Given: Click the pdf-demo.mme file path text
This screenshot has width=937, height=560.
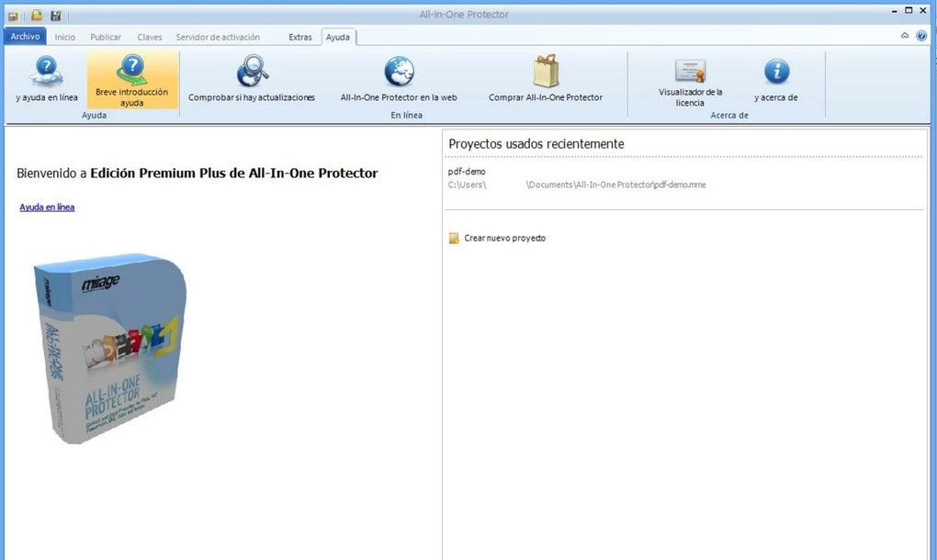Looking at the screenshot, I should [x=577, y=185].
